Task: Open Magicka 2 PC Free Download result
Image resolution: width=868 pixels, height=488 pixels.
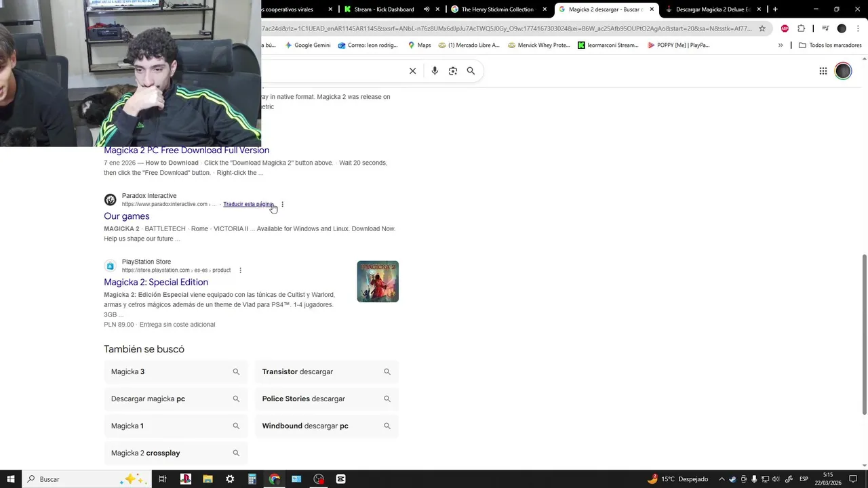Action: (x=186, y=150)
